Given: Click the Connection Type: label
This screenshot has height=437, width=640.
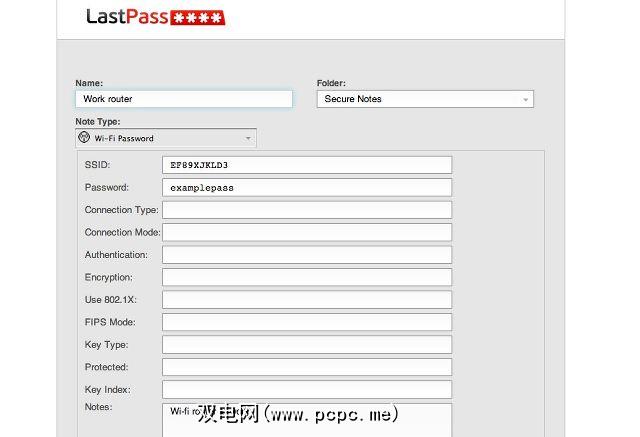Looking at the screenshot, I should tap(122, 210).
